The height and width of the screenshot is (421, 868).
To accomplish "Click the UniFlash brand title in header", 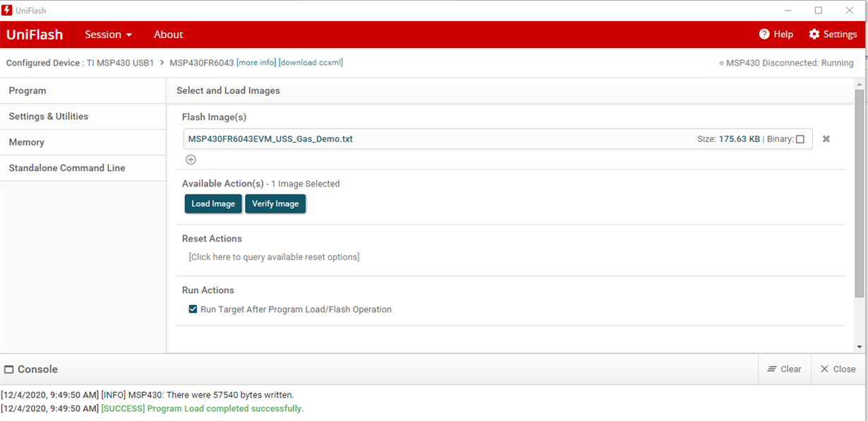I will (35, 35).
